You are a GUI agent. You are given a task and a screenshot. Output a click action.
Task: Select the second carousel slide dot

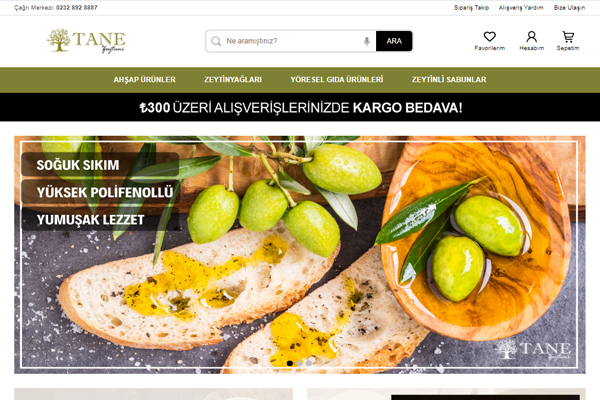click(x=299, y=363)
